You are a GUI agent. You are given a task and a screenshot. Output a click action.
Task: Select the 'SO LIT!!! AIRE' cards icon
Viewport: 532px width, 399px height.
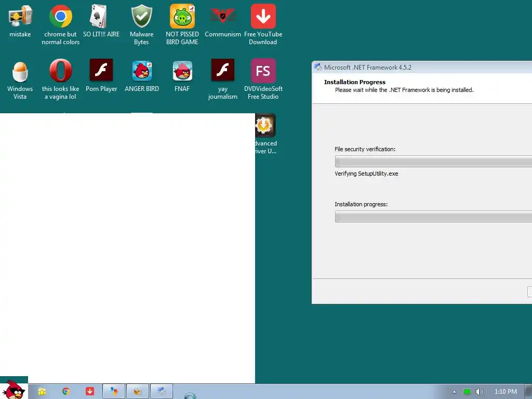(x=101, y=21)
